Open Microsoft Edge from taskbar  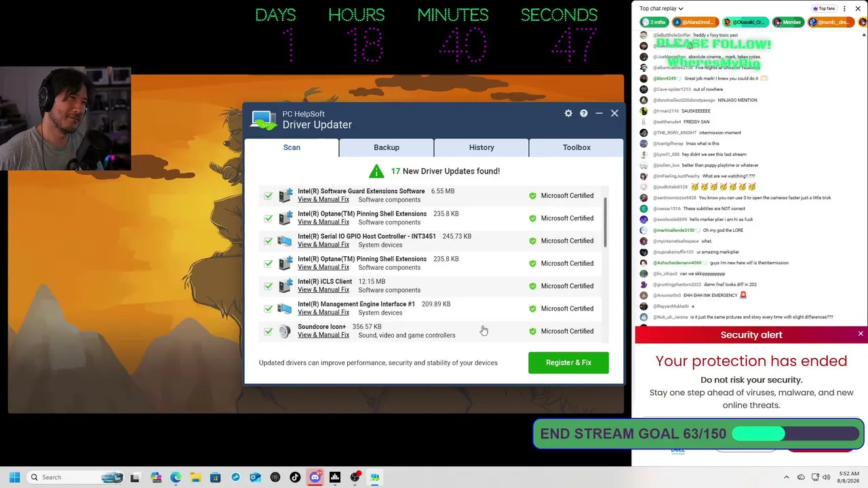[176, 477]
